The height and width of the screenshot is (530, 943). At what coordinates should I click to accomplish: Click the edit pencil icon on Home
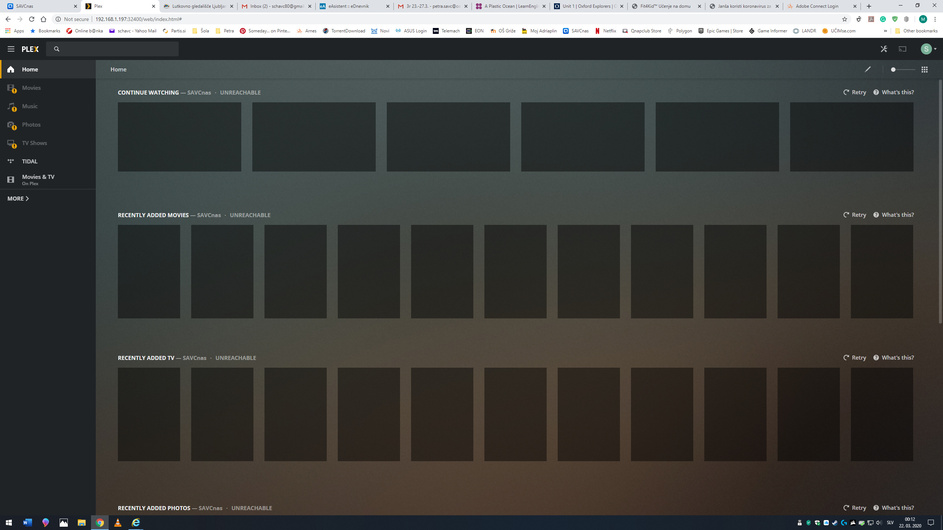868,69
